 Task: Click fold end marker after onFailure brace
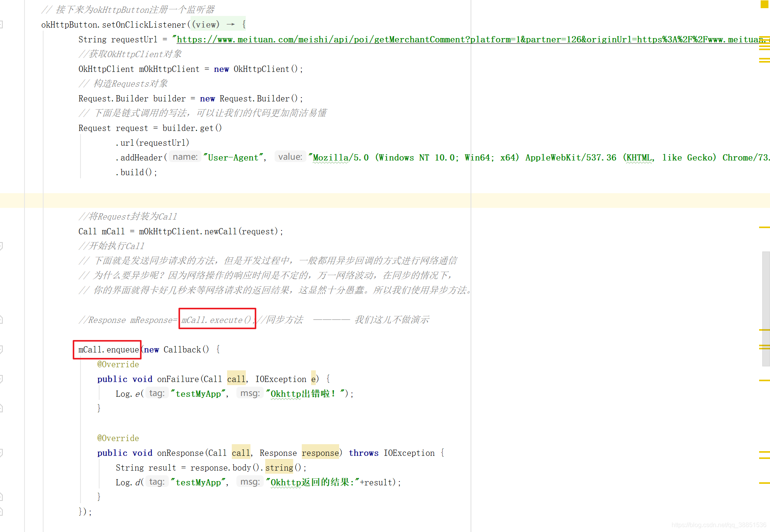pyautogui.click(x=1, y=408)
